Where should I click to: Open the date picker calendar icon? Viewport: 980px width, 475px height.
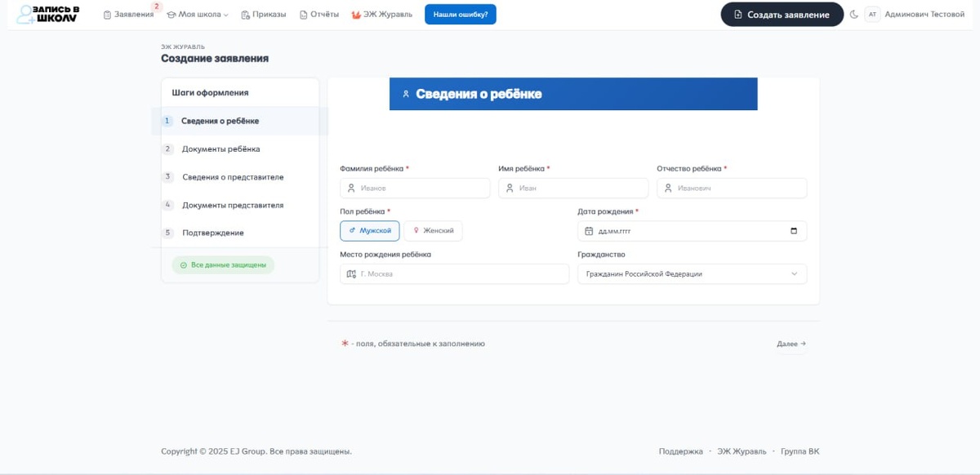tap(794, 231)
